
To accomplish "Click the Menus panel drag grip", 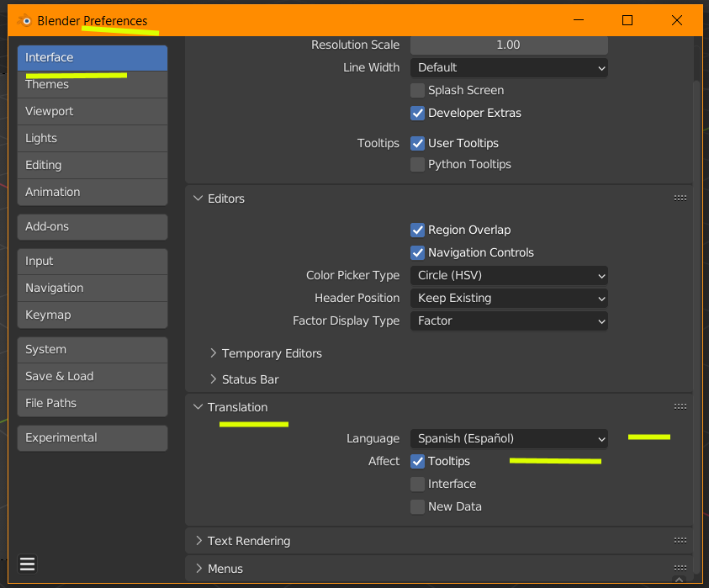I will (x=680, y=569).
